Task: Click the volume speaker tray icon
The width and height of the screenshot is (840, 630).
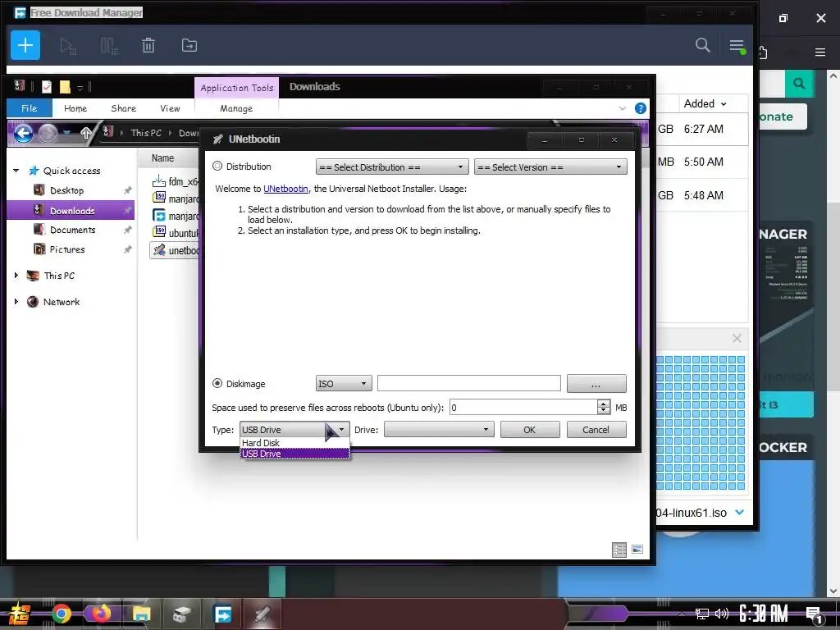Action: (722, 614)
